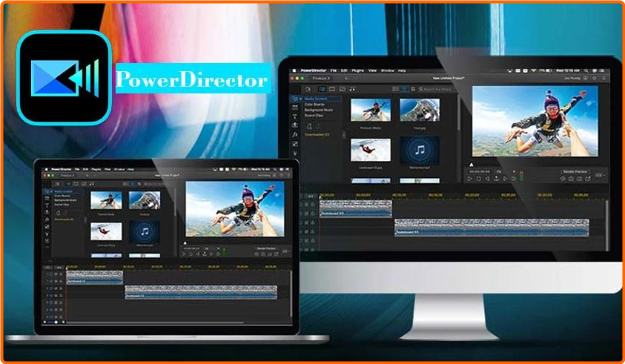Screen dimensions: 625x364
Task: Open the Title Room T icon on iMac
Action: pos(295,116)
